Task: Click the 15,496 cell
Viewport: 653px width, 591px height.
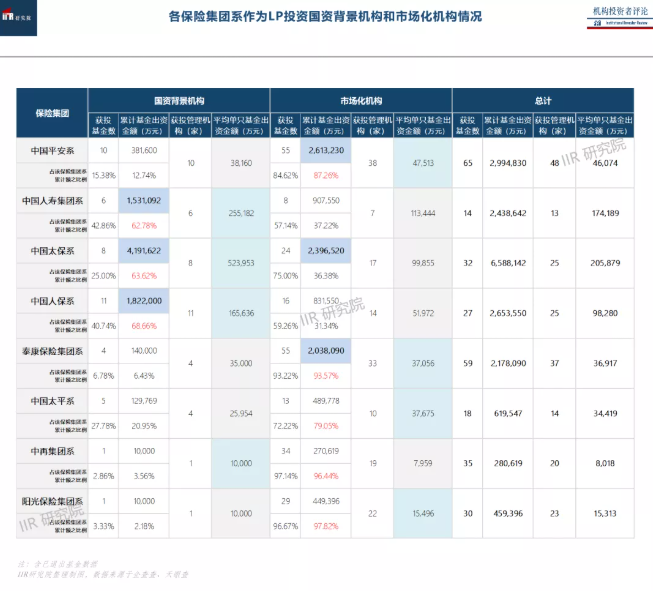Action: click(423, 514)
